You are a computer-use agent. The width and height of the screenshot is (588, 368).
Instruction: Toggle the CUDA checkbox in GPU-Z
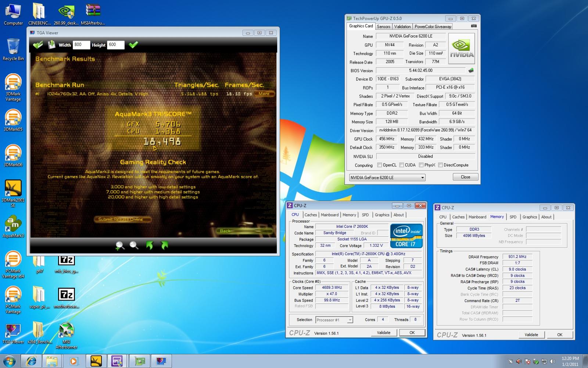[x=402, y=165]
